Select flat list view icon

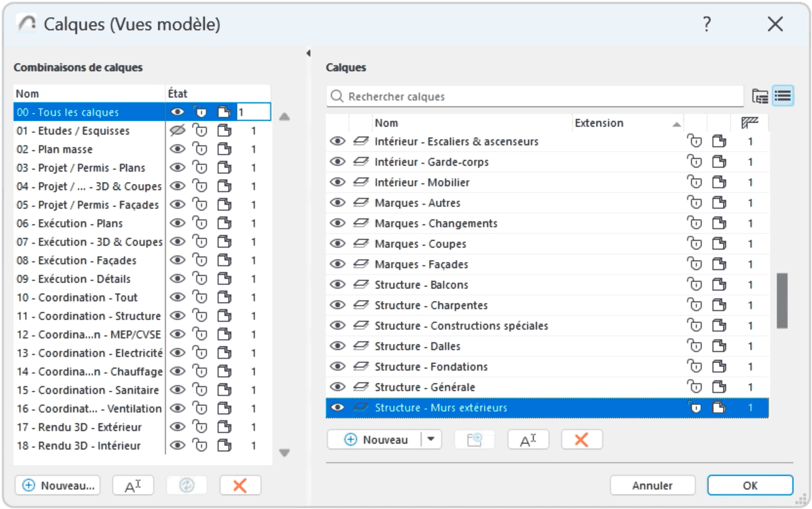pyautogui.click(x=783, y=97)
